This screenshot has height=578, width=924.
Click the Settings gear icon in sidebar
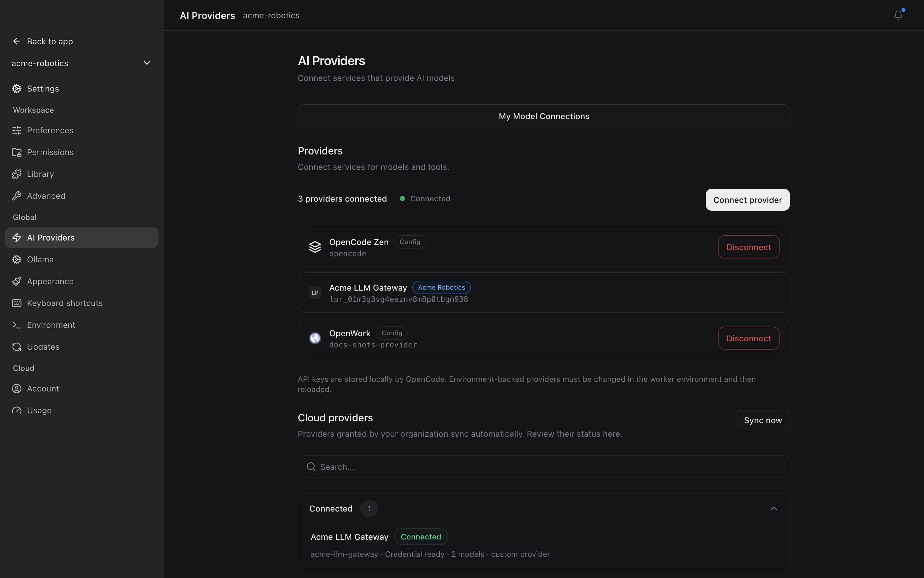[x=16, y=88]
